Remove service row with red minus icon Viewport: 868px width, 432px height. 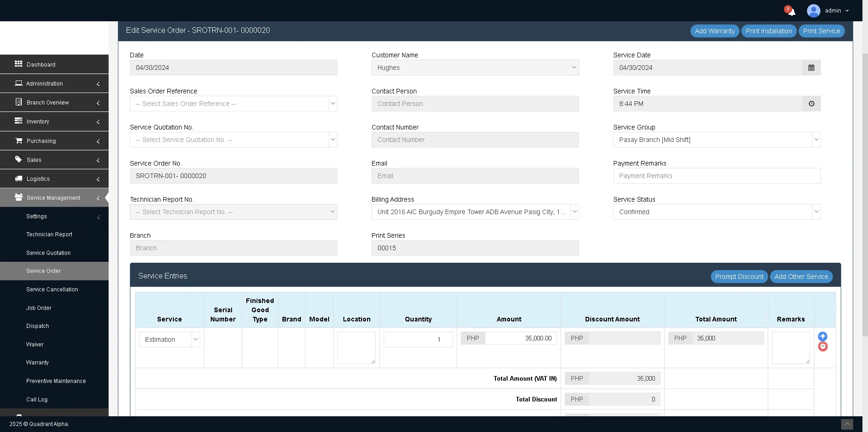tap(823, 347)
